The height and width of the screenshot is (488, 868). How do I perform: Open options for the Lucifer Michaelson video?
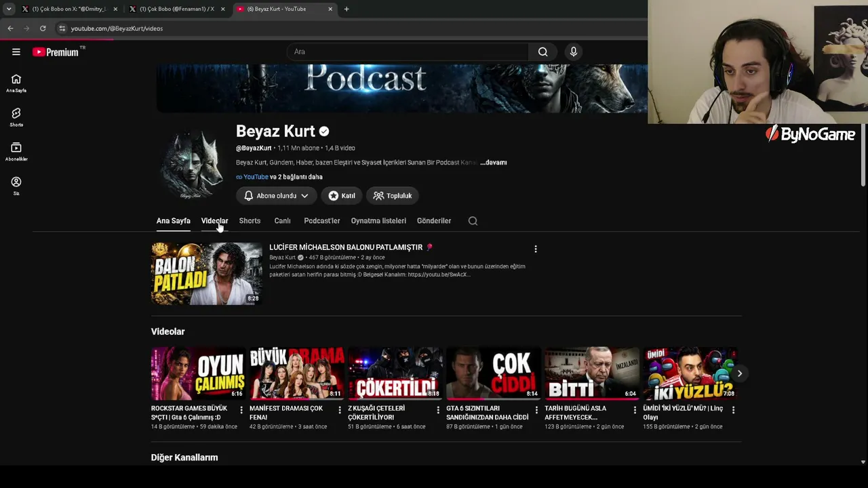pyautogui.click(x=536, y=249)
